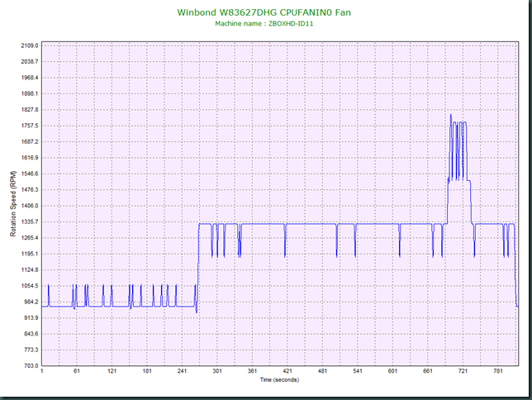532x400 pixels.
Task: Click the x-axis value 661
Action: click(x=428, y=371)
